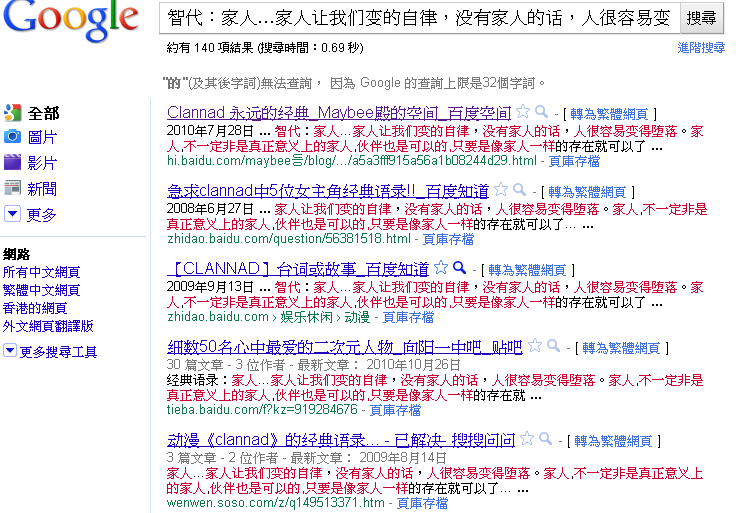Star the 【CLANNAD】台词或故事 result
Viewport: 736px width, 513px height.
coord(441,268)
